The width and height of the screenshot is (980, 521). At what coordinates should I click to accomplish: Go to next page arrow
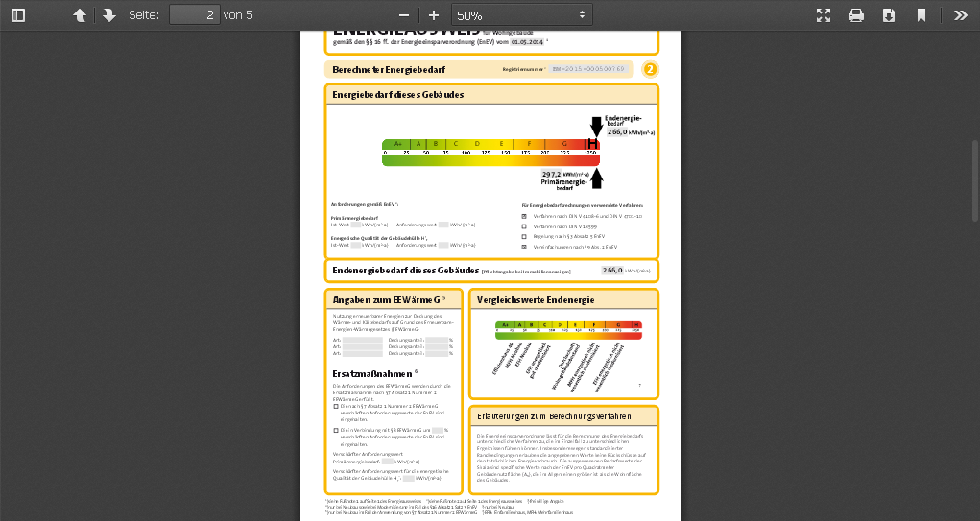pos(108,15)
